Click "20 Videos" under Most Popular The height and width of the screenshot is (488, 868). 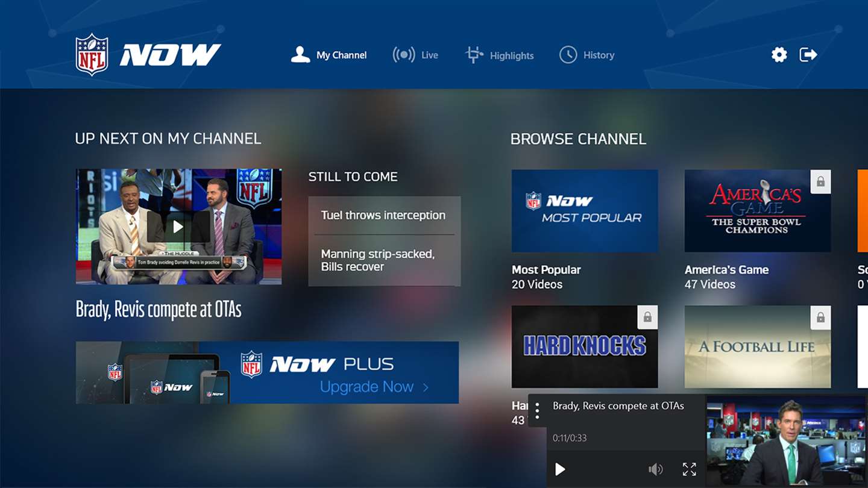coord(537,284)
